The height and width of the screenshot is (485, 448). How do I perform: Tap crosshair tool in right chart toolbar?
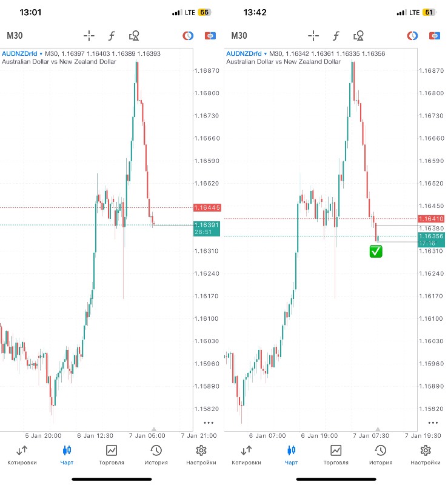(x=313, y=36)
